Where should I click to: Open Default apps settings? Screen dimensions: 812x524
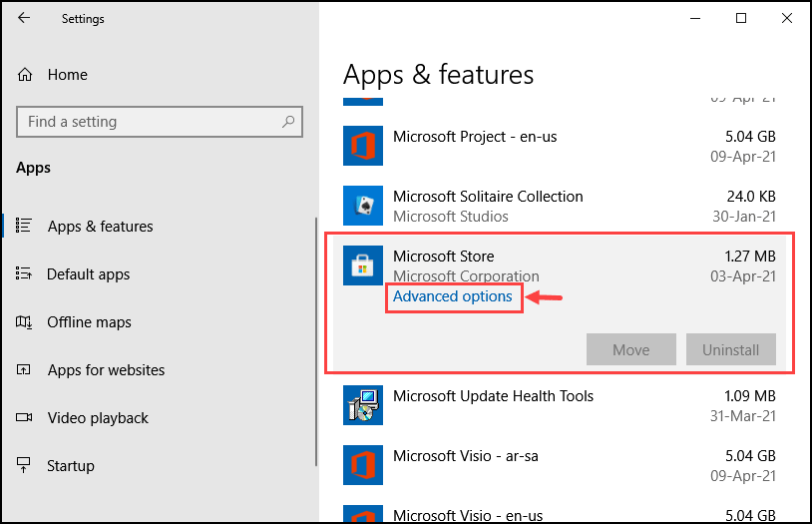click(88, 274)
